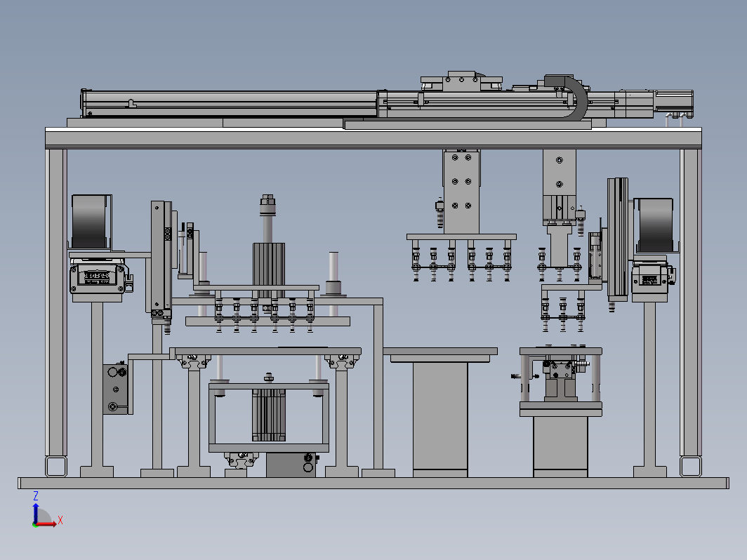Select the left column square tube foot
747x560 pixels.
tap(55, 467)
